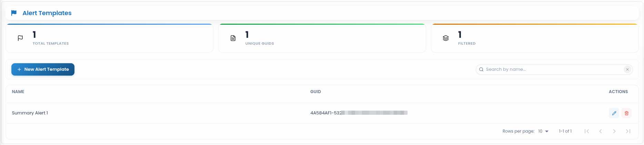Image resolution: width=644 pixels, height=145 pixels.
Task: Edit Summary Alert 1 with pencil icon
Action: tap(614, 113)
